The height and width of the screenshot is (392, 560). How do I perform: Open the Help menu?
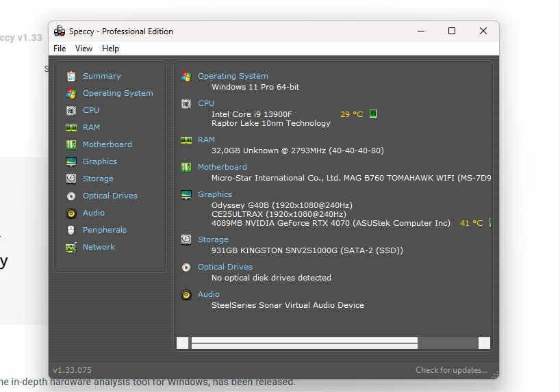tap(110, 49)
